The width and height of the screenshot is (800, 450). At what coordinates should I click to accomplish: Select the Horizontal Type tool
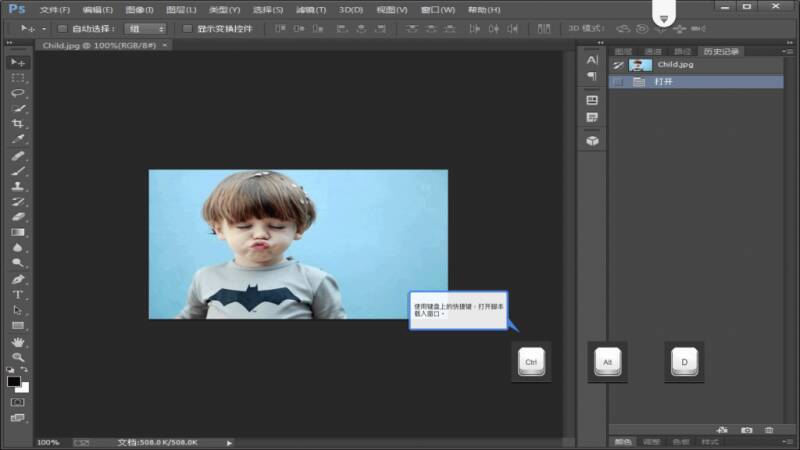18,295
